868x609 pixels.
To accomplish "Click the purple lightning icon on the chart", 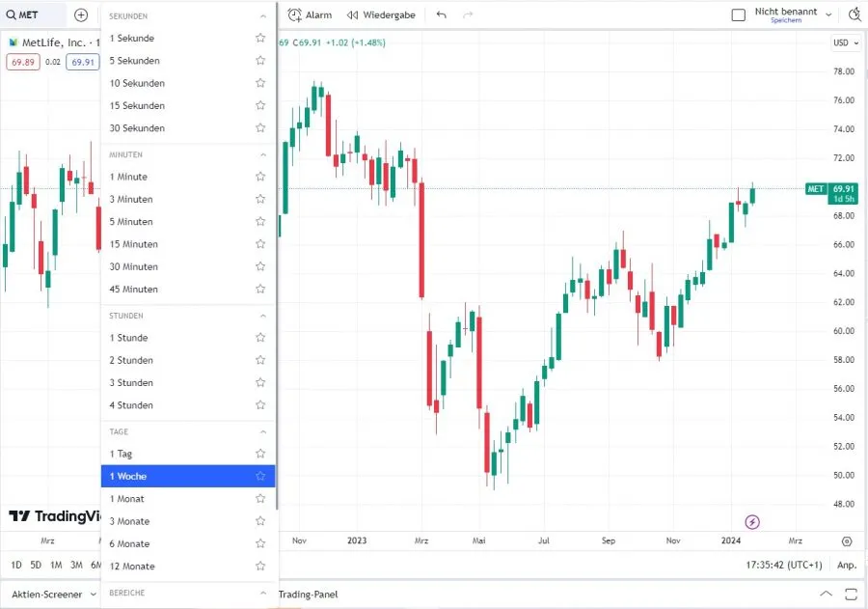I will pyautogui.click(x=751, y=521).
